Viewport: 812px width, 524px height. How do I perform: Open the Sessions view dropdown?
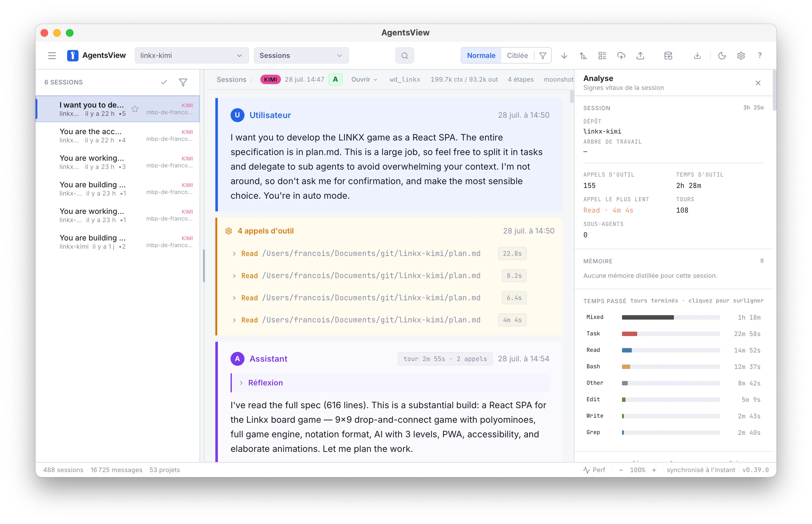(301, 55)
